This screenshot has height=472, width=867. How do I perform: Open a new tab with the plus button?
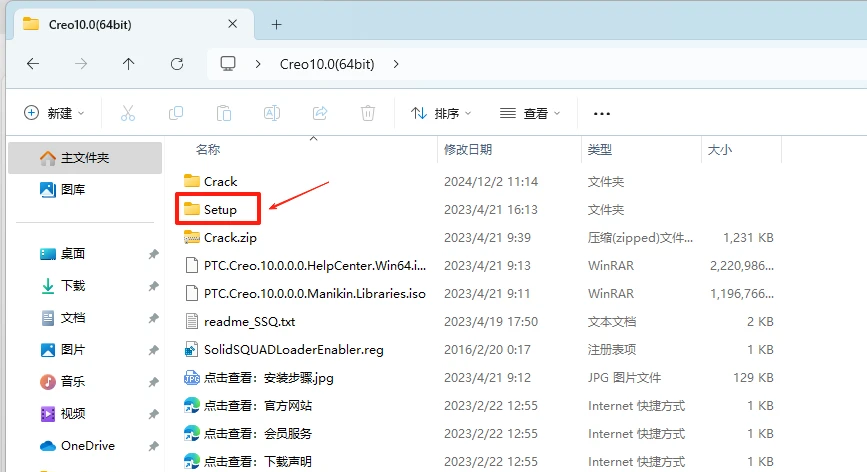pos(276,24)
